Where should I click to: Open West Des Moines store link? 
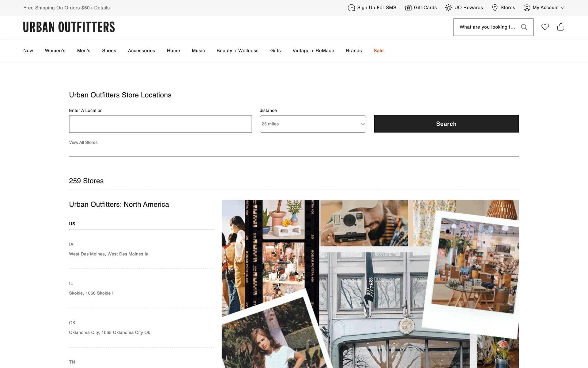pyautogui.click(x=108, y=254)
